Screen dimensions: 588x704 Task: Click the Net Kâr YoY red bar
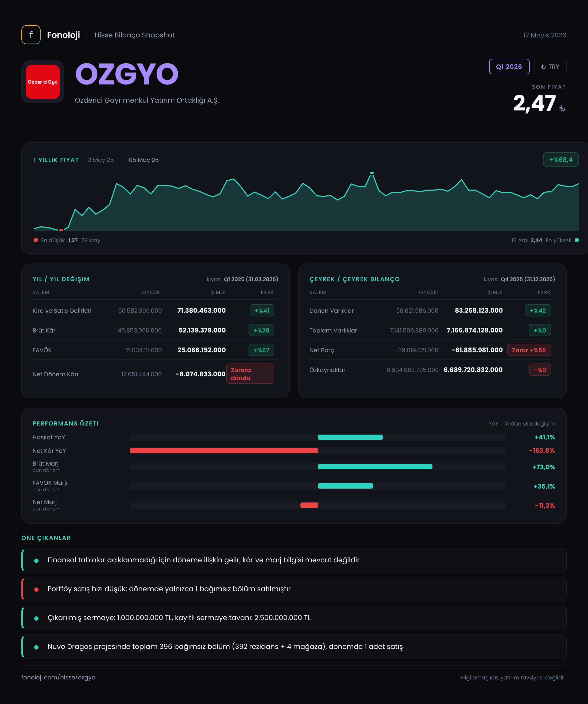[224, 451]
